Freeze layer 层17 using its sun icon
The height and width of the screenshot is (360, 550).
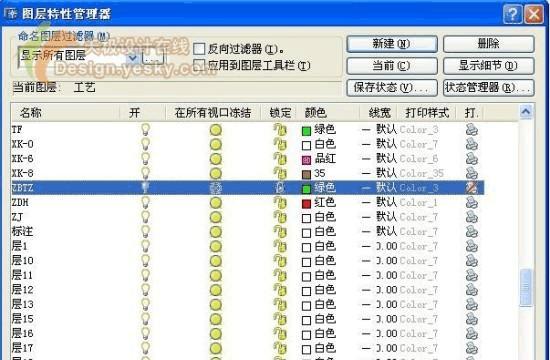coord(216,348)
